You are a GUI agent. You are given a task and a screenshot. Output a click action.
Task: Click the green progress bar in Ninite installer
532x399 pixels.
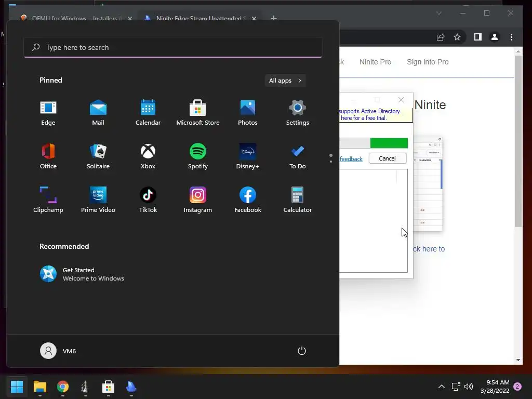click(389, 143)
